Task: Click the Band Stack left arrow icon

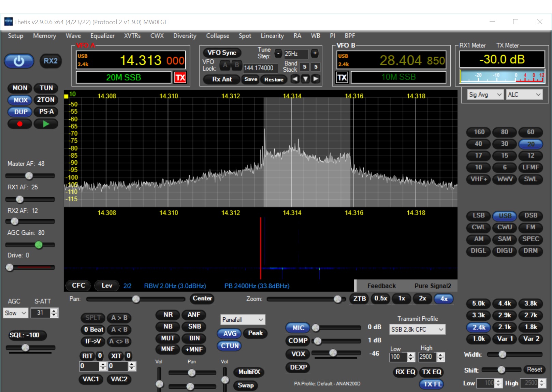Action: (295, 79)
